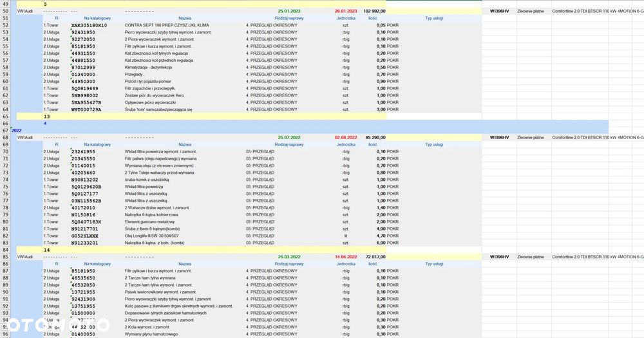Select row header 50
The height and width of the screenshot is (338, 644).
[x=5, y=11]
